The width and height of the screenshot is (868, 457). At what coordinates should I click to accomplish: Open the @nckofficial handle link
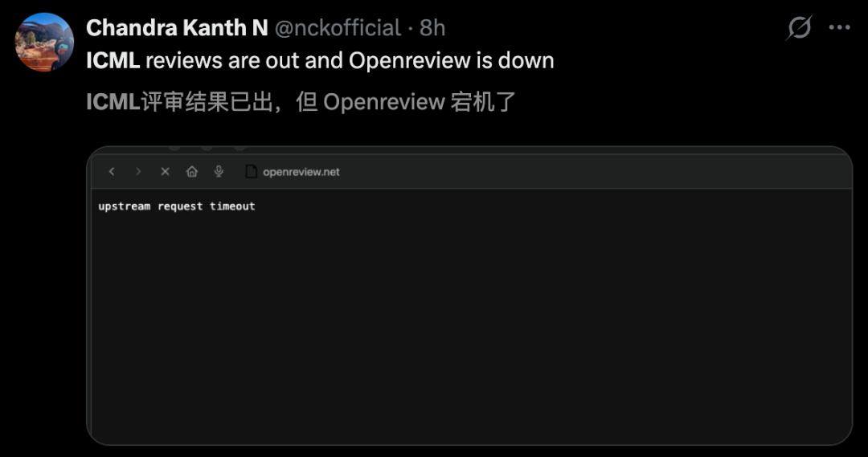pyautogui.click(x=338, y=27)
